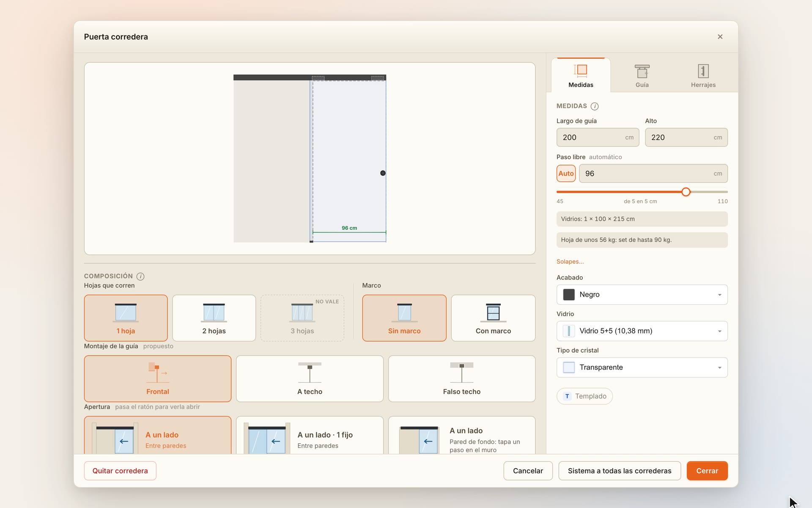The image size is (812, 508).
Task: Open the Acabado dropdown
Action: tap(642, 295)
